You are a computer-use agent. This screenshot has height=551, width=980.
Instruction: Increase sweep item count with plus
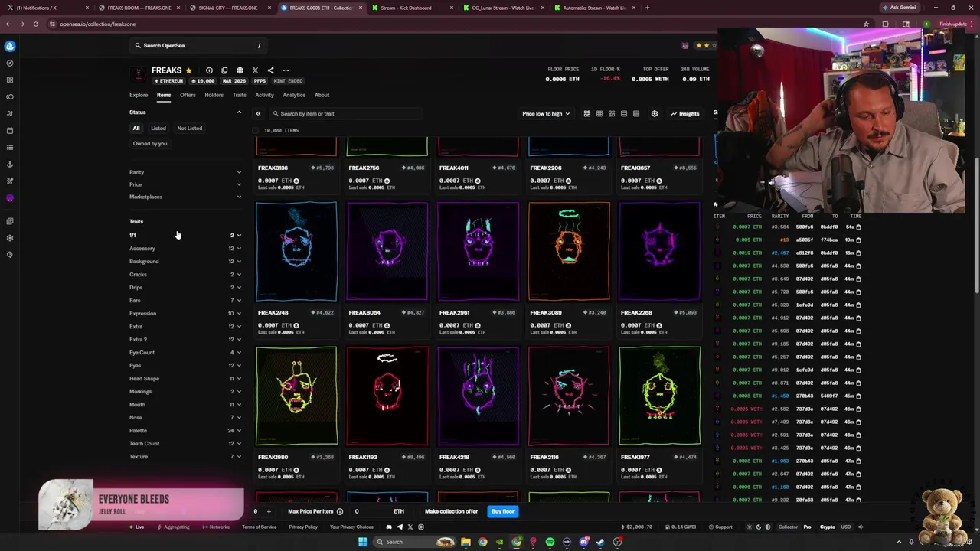click(269, 511)
